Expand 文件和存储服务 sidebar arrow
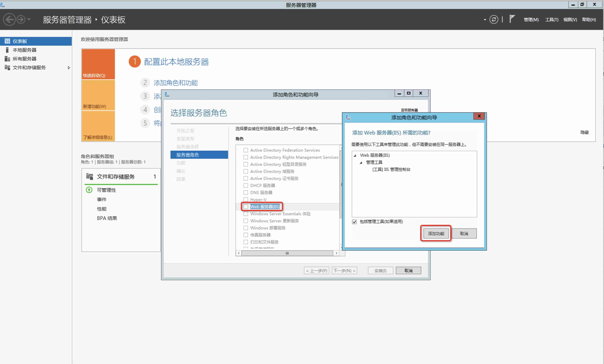 click(x=69, y=68)
